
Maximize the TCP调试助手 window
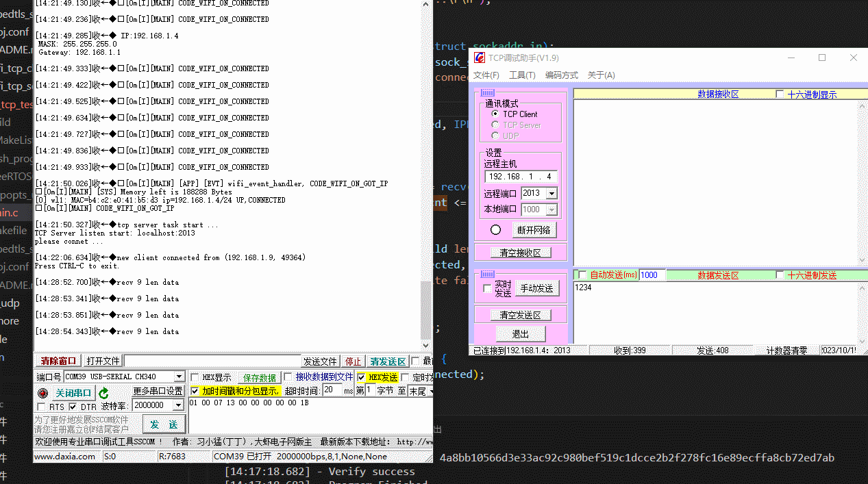[822, 58]
